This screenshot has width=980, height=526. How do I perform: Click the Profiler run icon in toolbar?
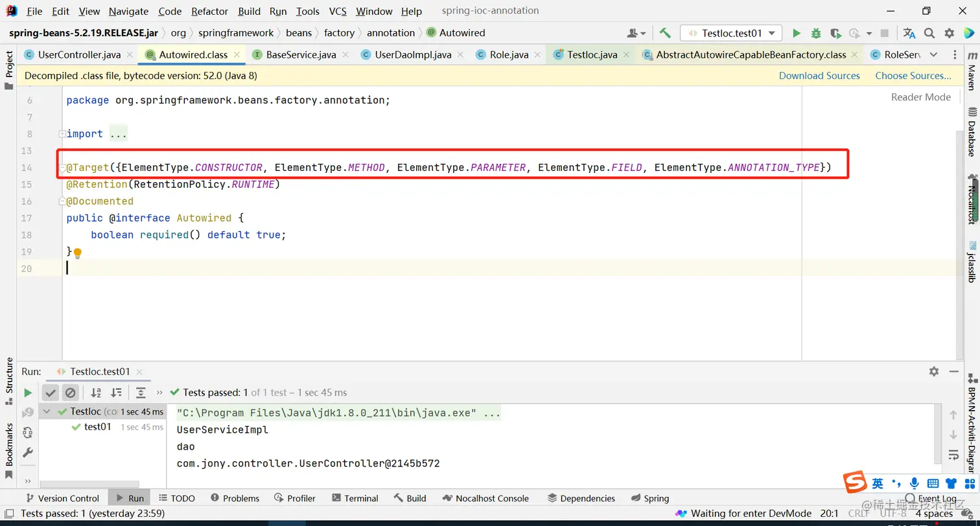coord(854,33)
